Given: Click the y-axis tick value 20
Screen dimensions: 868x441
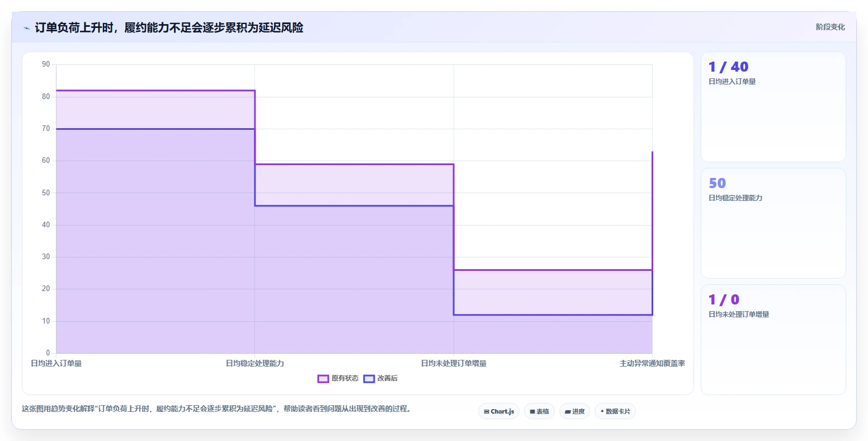Looking at the screenshot, I should (x=46, y=289).
